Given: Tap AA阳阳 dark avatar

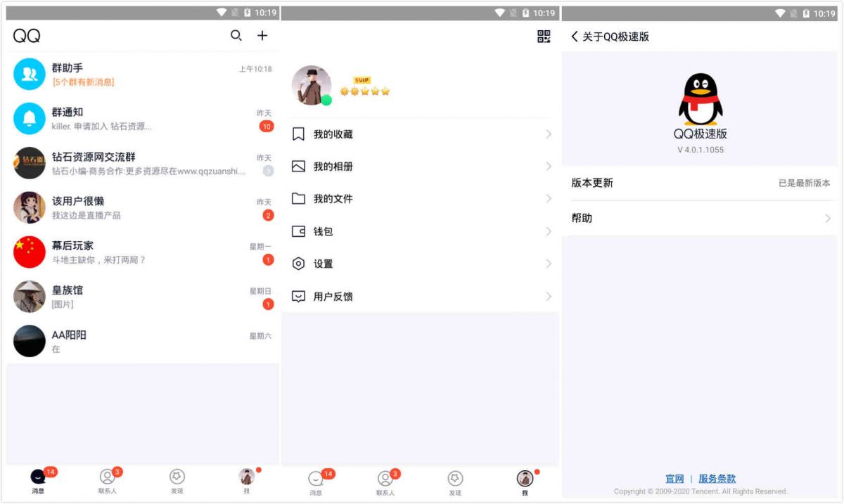Looking at the screenshot, I should (x=30, y=341).
